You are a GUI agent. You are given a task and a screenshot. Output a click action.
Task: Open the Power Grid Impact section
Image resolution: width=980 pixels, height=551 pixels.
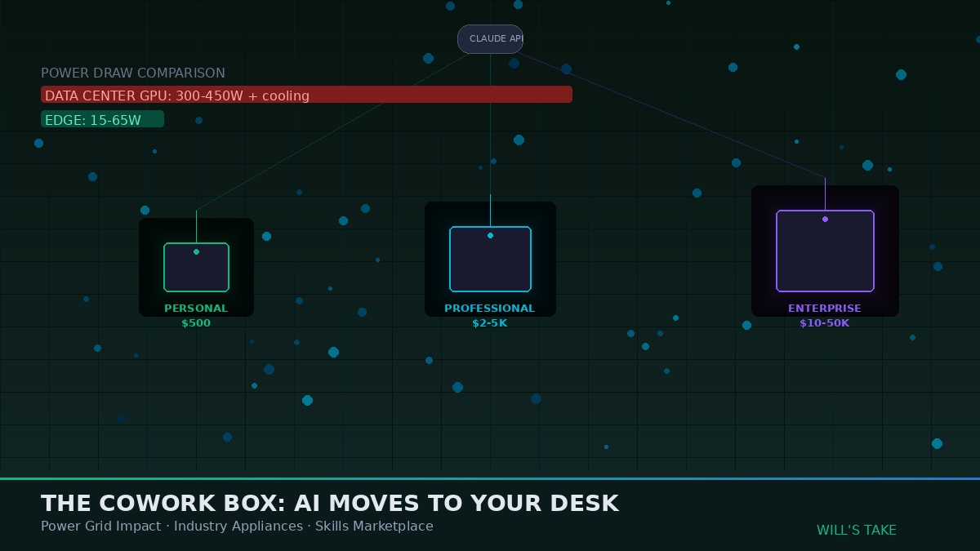click(100, 526)
